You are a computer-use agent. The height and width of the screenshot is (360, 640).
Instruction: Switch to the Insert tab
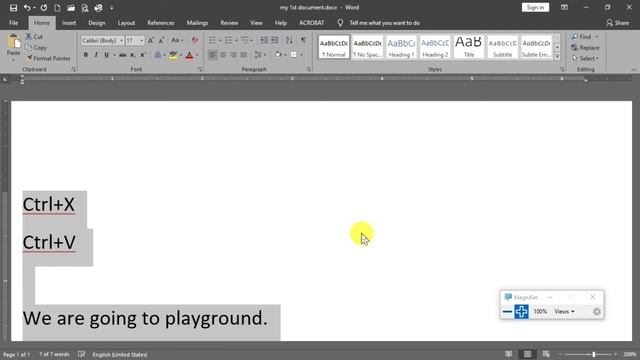pyautogui.click(x=69, y=23)
